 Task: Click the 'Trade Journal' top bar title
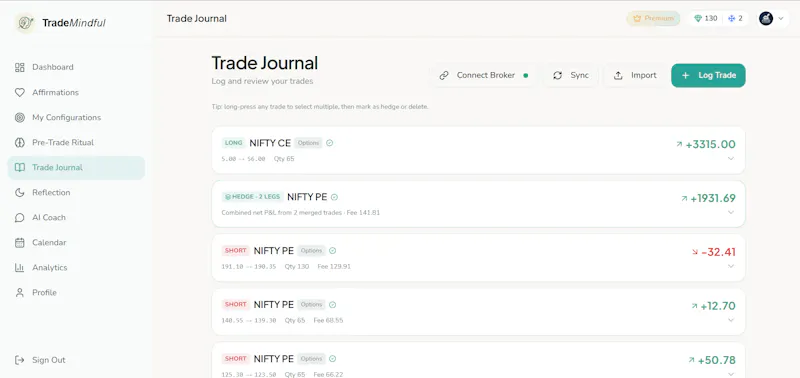pos(197,19)
